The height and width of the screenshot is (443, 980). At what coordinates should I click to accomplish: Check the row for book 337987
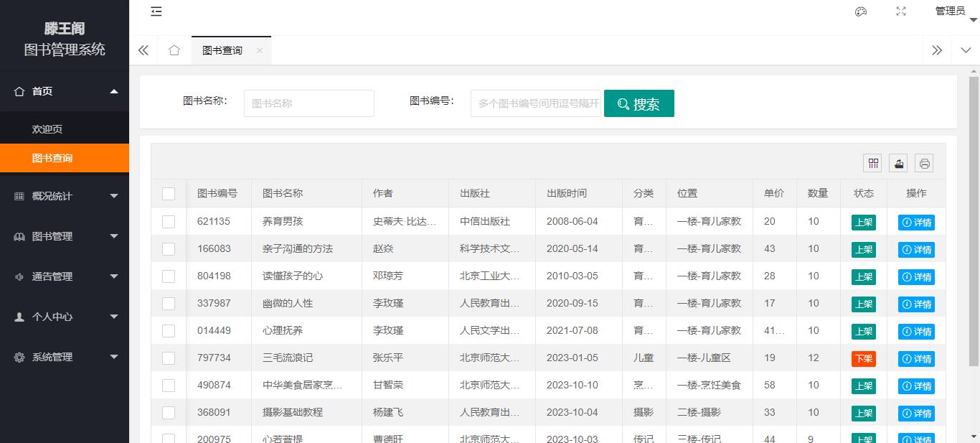pos(169,304)
